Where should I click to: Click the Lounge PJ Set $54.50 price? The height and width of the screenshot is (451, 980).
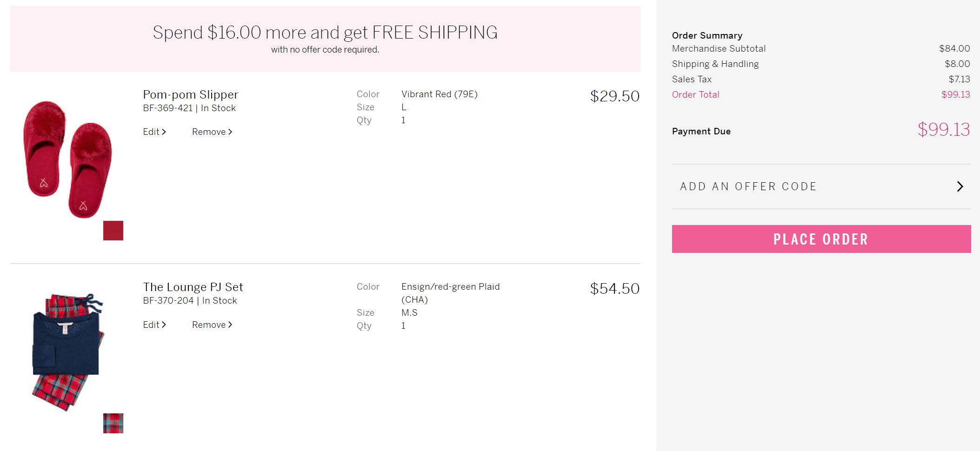614,289
